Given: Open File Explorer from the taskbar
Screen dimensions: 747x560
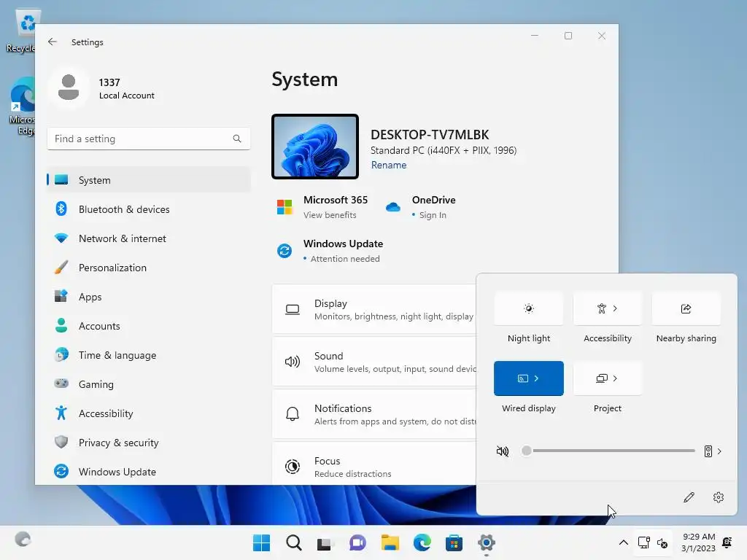Looking at the screenshot, I should 390,542.
